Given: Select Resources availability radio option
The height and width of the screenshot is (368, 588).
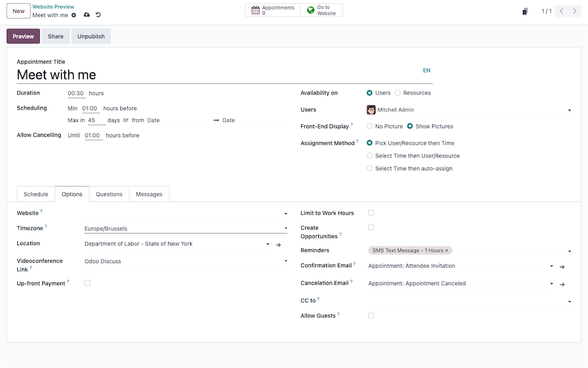Looking at the screenshot, I should click(398, 93).
